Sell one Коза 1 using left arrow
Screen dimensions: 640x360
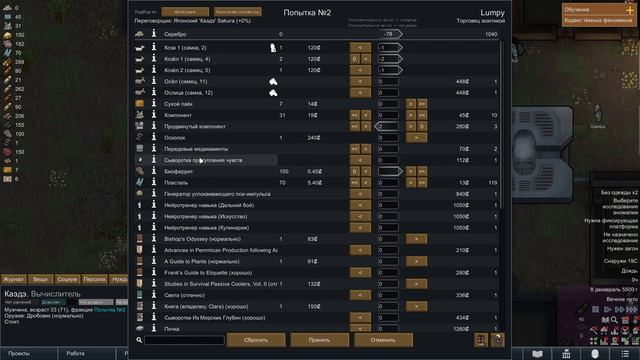point(360,48)
